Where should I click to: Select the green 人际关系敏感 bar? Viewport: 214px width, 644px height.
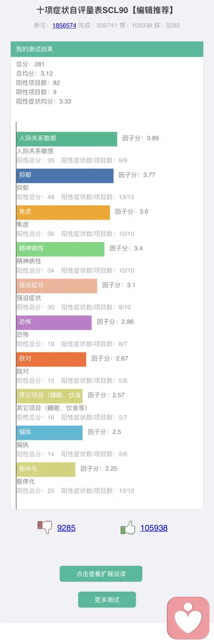pos(67,139)
